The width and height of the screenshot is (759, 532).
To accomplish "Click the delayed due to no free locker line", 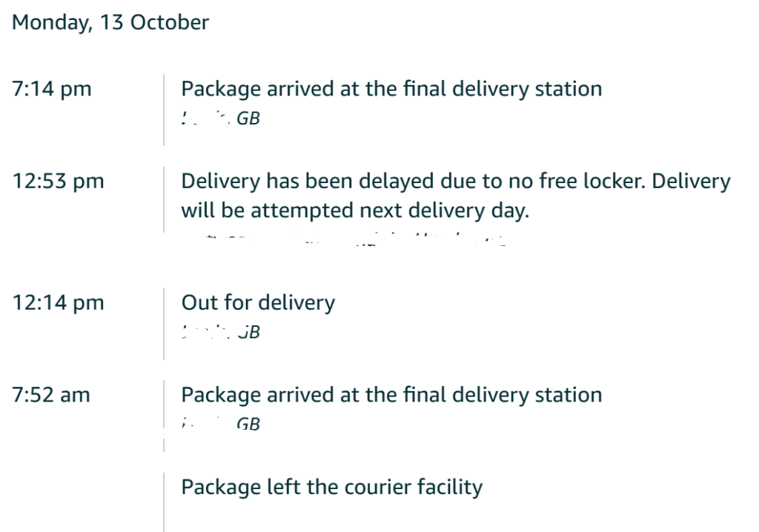I will [455, 181].
